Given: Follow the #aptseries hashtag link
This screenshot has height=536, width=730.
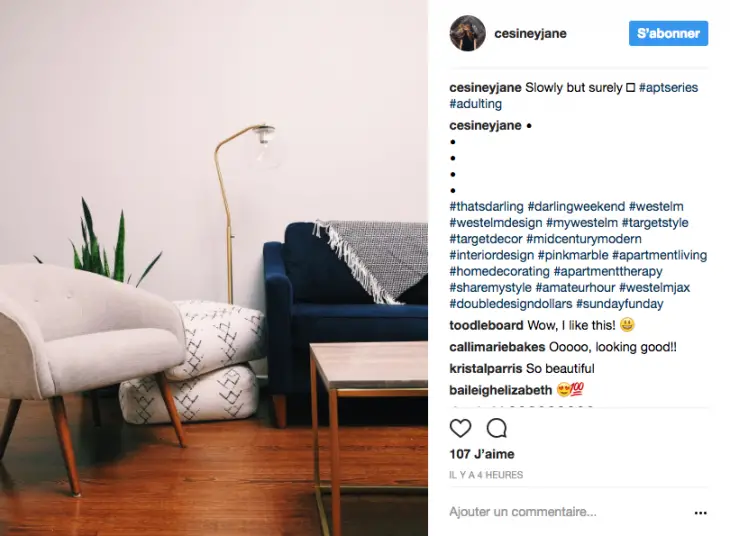Looking at the screenshot, I should [669, 88].
